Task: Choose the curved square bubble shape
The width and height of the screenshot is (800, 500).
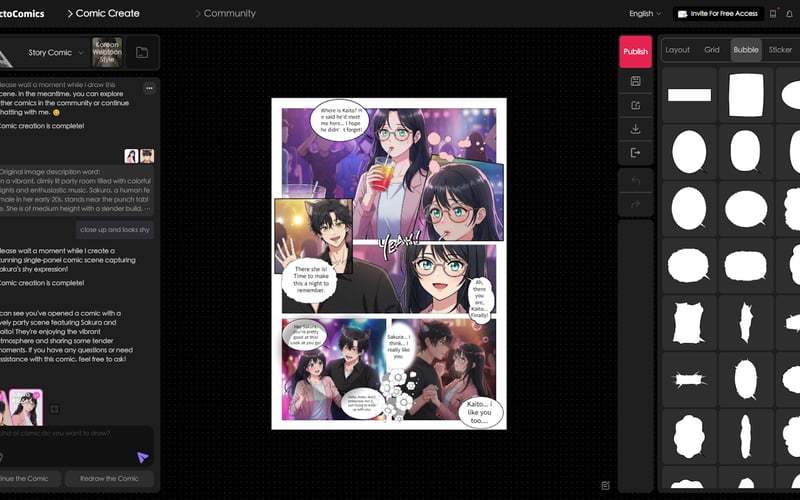Action: coord(746,95)
